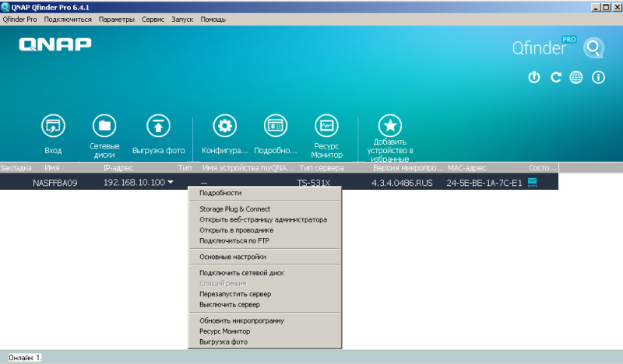Sort by the Закладка column header
The height and width of the screenshot is (364, 623).
point(16,168)
